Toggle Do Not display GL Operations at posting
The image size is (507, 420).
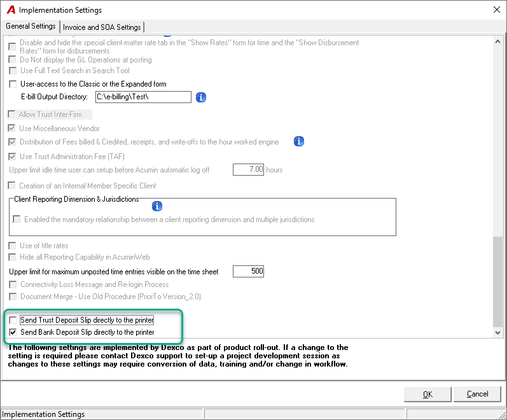12,60
